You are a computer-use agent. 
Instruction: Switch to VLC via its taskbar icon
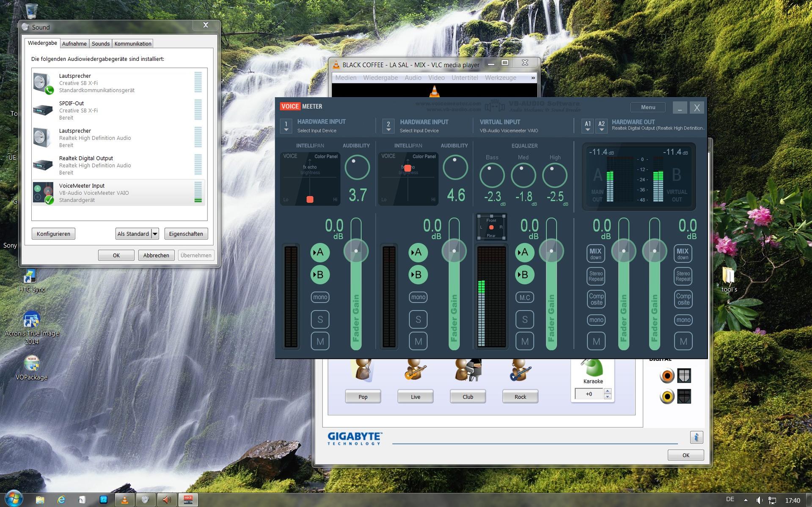point(124,500)
